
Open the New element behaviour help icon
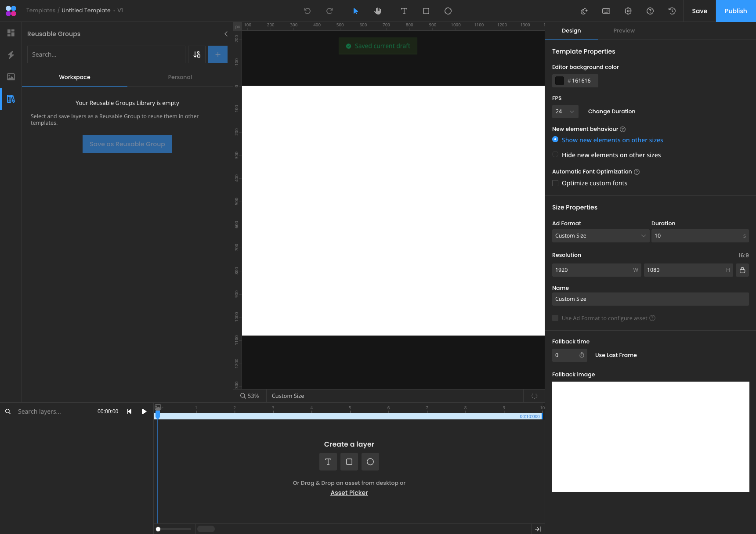click(622, 129)
